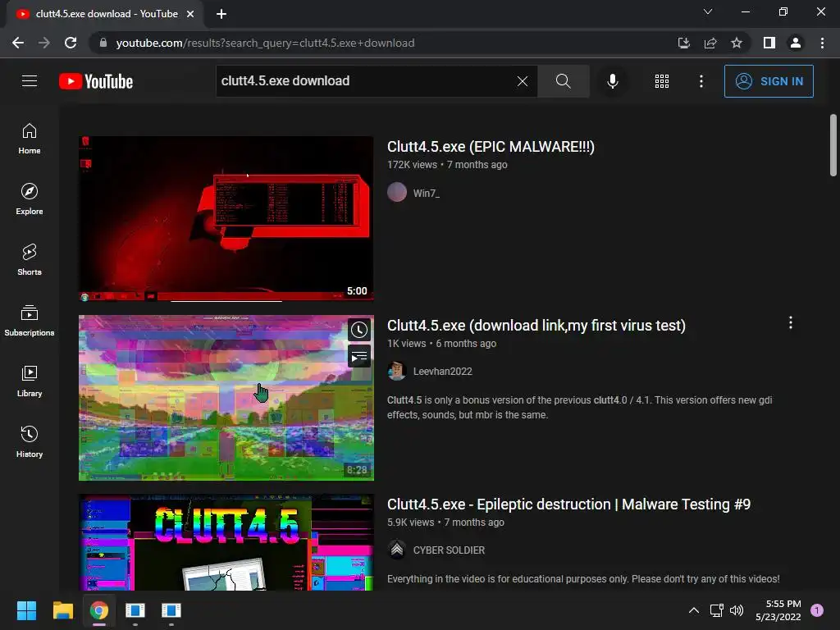Image resolution: width=840 pixels, height=630 pixels.
Task: Open the Chrome profile icon
Action: tap(796, 43)
